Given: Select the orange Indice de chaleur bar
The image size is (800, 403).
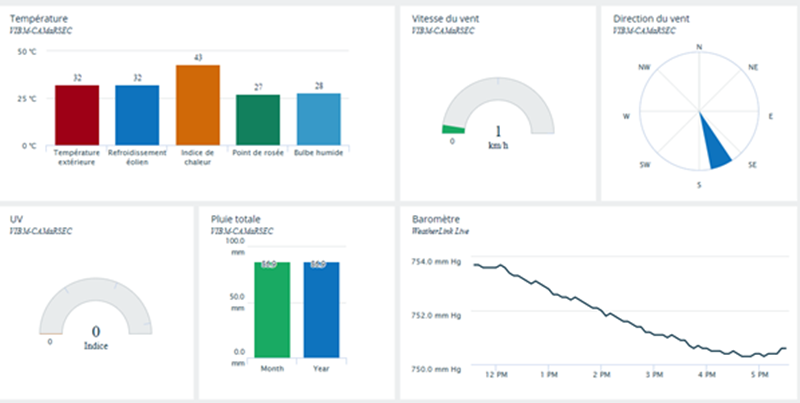Looking at the screenshot, I should [198, 105].
